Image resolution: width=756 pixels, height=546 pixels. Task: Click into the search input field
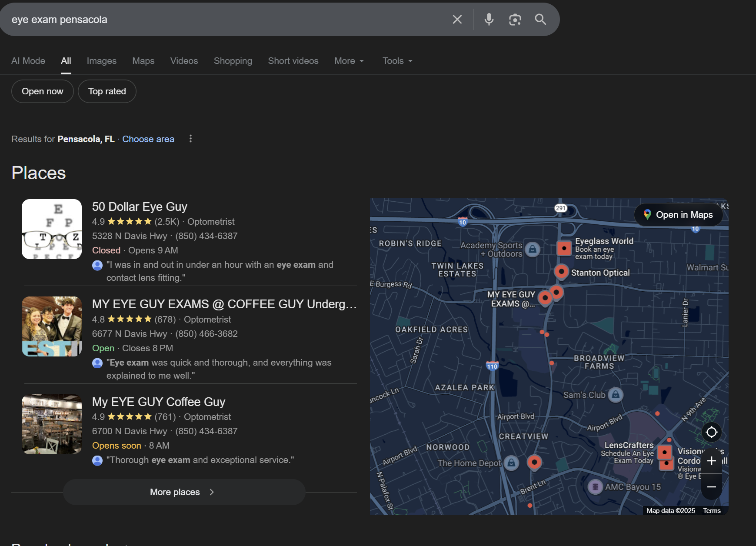(226, 20)
